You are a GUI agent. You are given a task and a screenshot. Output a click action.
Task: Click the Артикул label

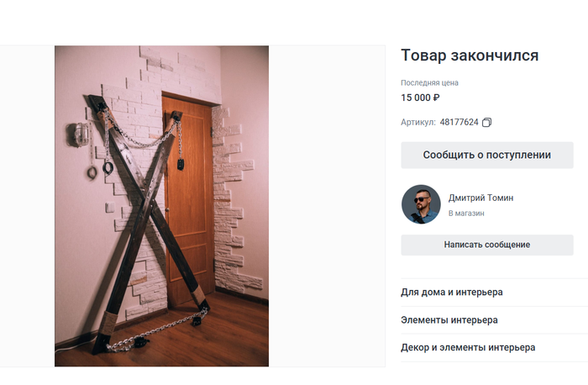click(x=418, y=123)
